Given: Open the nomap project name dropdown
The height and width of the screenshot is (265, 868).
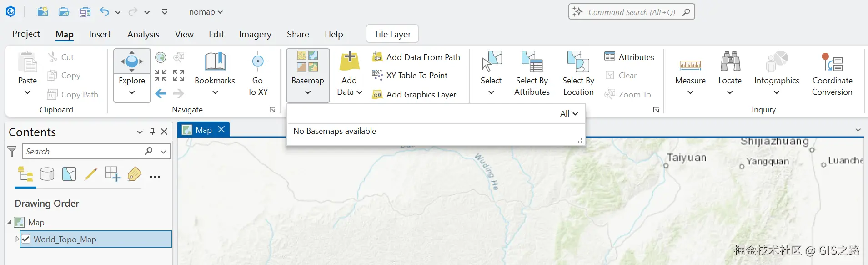Looking at the screenshot, I should pyautogui.click(x=206, y=12).
